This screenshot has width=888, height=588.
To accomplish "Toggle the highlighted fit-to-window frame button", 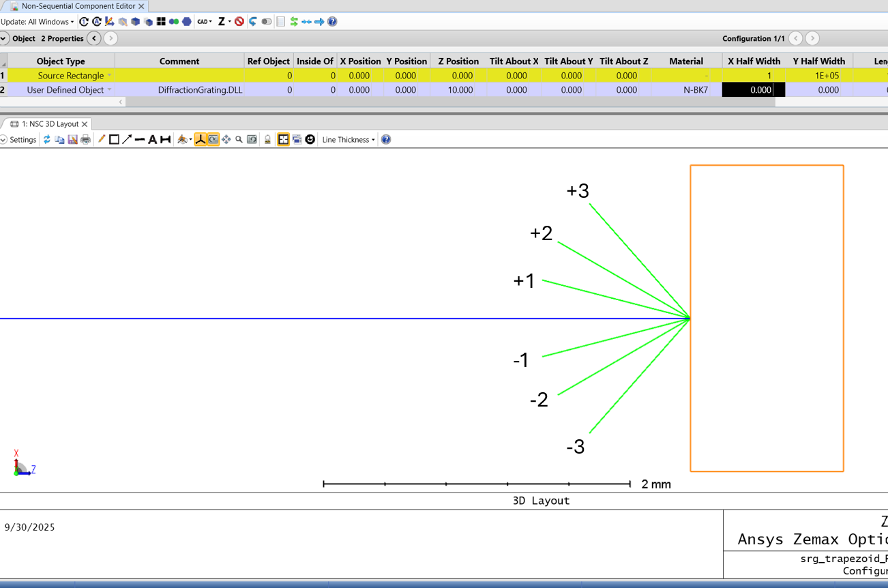I will [283, 140].
